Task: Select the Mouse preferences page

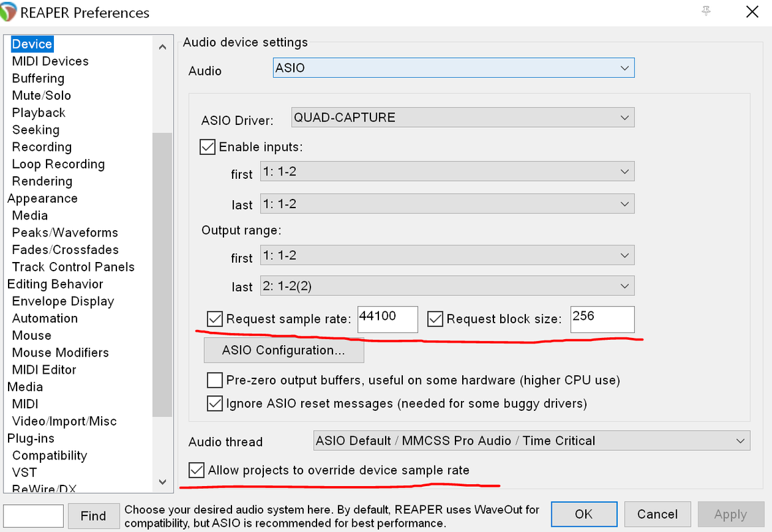Action: [31, 335]
